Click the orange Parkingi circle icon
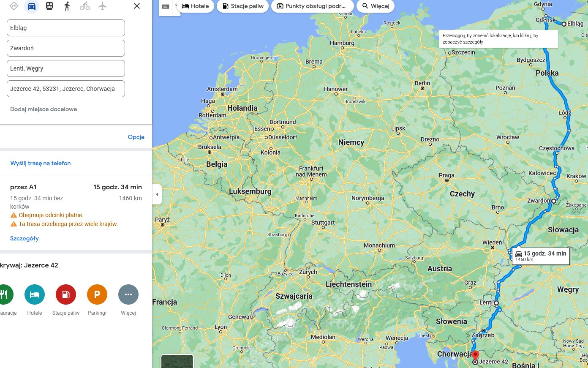 pos(97,294)
